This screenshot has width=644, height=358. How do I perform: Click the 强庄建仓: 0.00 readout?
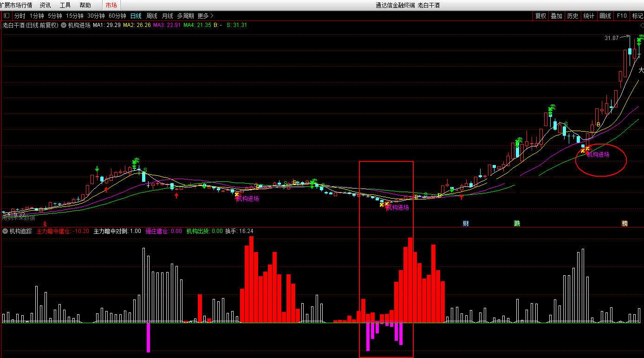click(x=164, y=231)
